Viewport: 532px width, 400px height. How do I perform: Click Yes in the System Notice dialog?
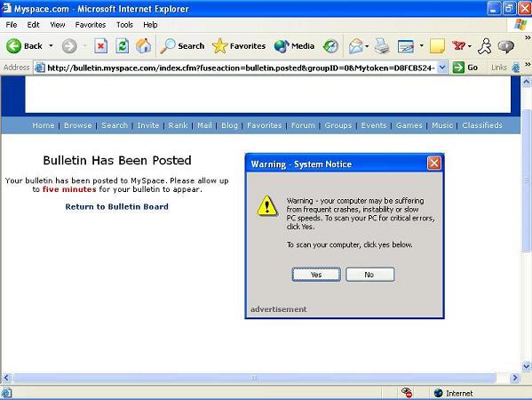(316, 275)
